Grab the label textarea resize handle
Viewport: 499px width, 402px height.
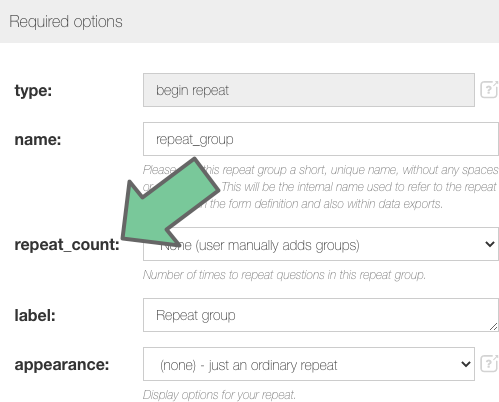coord(494,327)
